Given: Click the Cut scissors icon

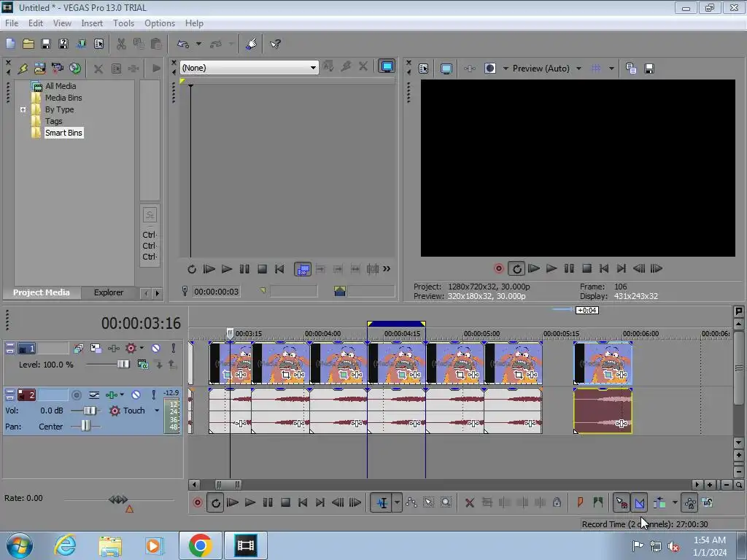Looking at the screenshot, I should (122, 44).
